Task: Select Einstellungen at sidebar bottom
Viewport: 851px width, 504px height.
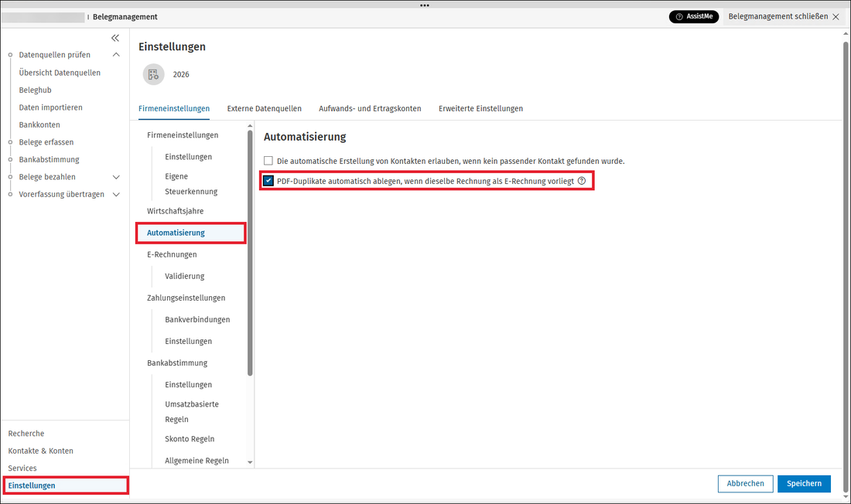Action: (x=66, y=485)
